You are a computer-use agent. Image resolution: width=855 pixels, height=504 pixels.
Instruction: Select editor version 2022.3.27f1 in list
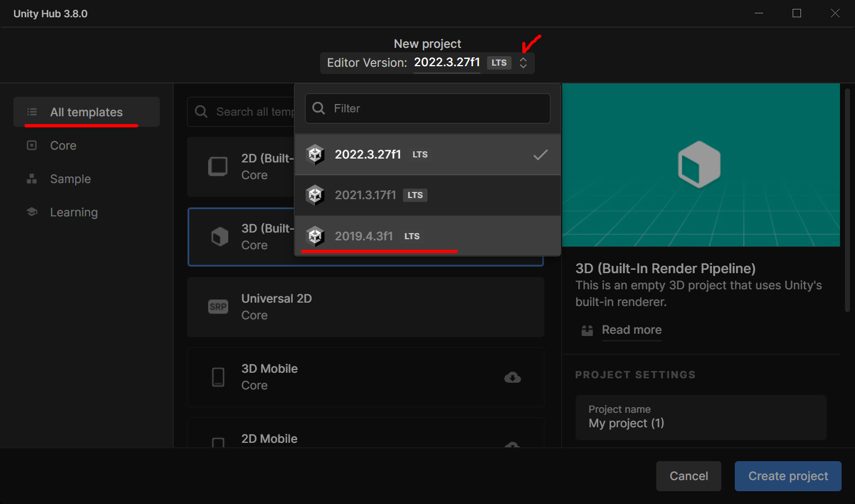tap(427, 155)
